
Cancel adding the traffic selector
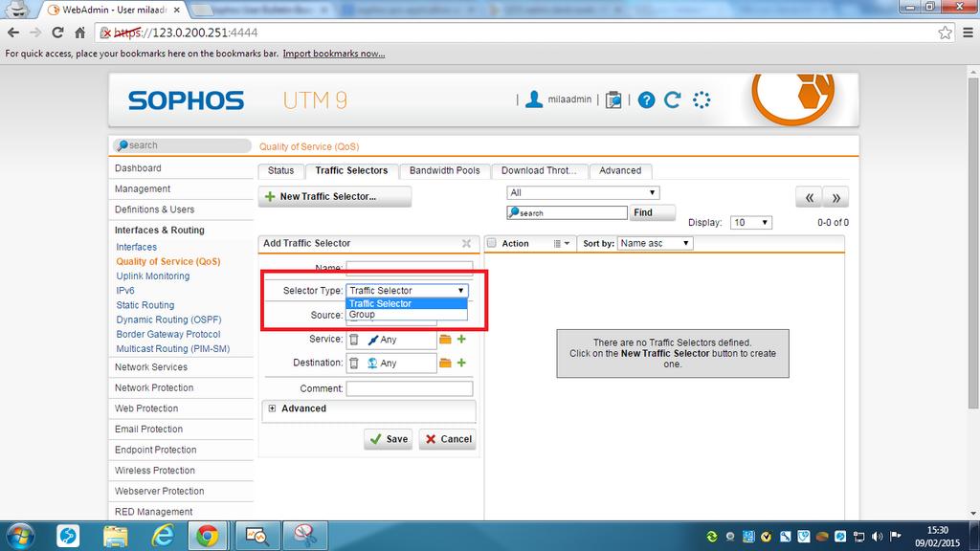[x=448, y=439]
